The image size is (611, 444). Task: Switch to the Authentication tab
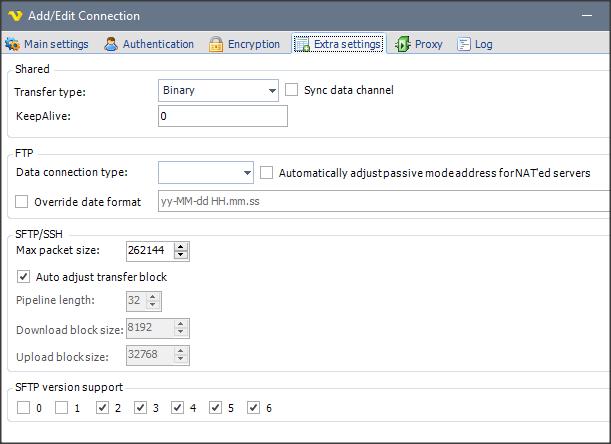150,44
